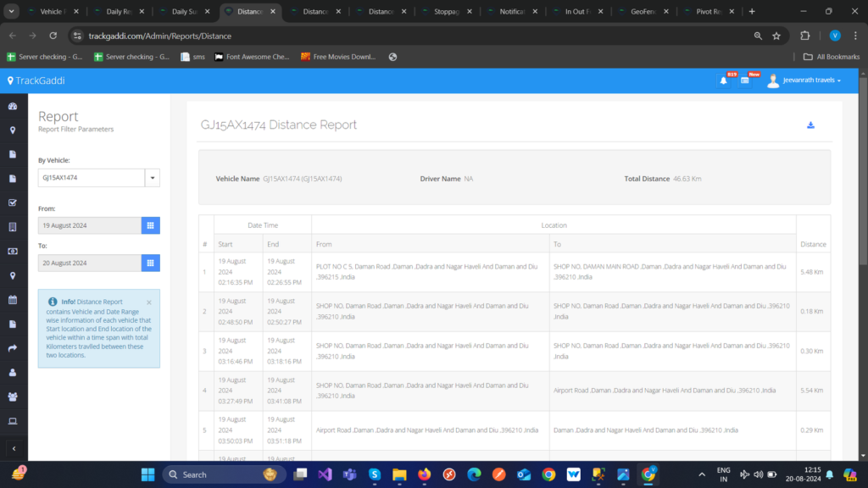Open the notifications bell

[x=724, y=80]
